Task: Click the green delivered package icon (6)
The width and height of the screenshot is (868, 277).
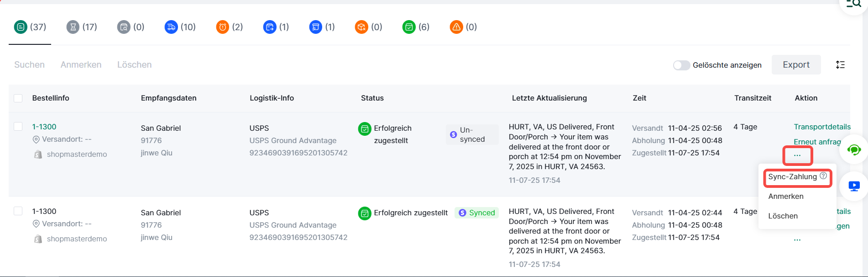Action: pos(409,27)
